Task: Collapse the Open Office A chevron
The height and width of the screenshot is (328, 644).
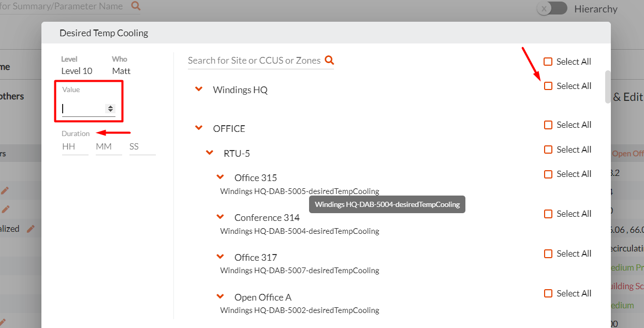Action: (220, 296)
